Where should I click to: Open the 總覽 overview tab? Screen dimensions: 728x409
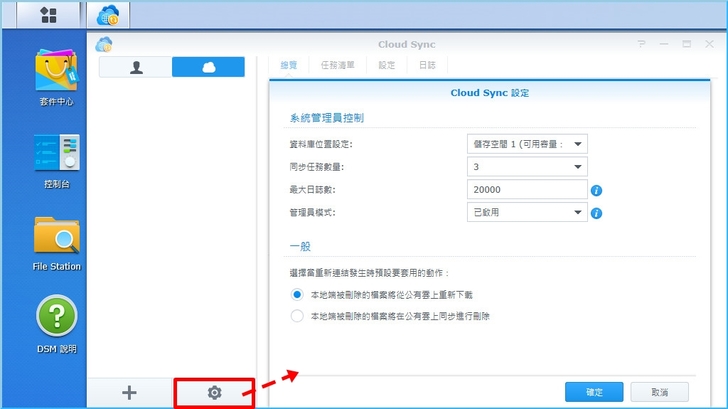coord(289,65)
